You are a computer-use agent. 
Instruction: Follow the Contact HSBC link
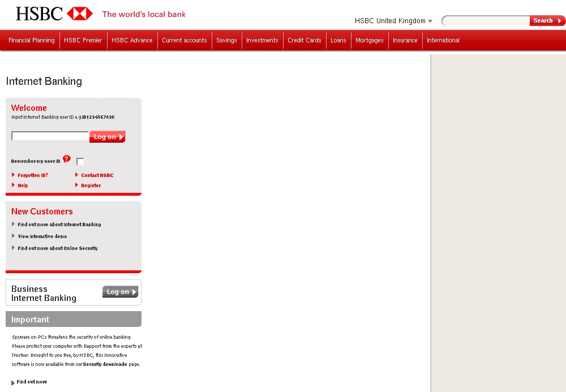[x=97, y=175]
